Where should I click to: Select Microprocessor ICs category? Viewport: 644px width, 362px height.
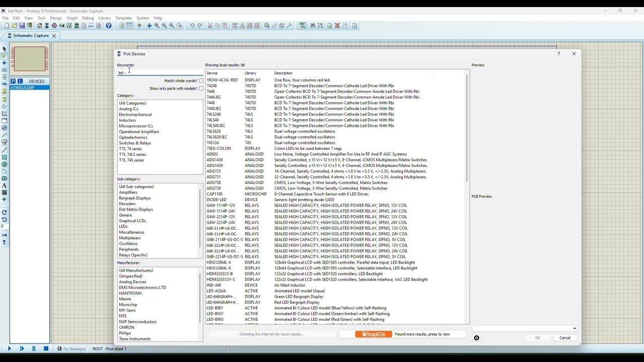[x=136, y=126]
